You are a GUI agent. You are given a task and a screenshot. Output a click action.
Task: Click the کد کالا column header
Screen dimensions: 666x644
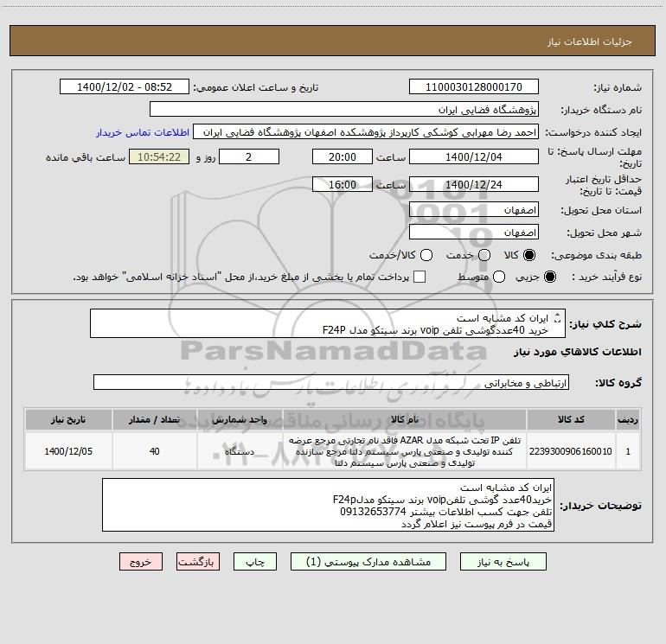(x=571, y=419)
